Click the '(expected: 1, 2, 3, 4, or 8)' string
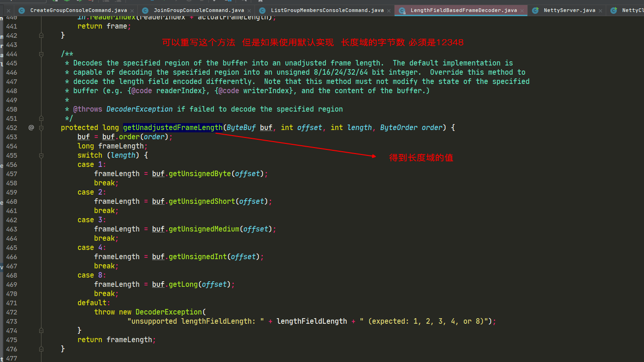 [x=426, y=321]
